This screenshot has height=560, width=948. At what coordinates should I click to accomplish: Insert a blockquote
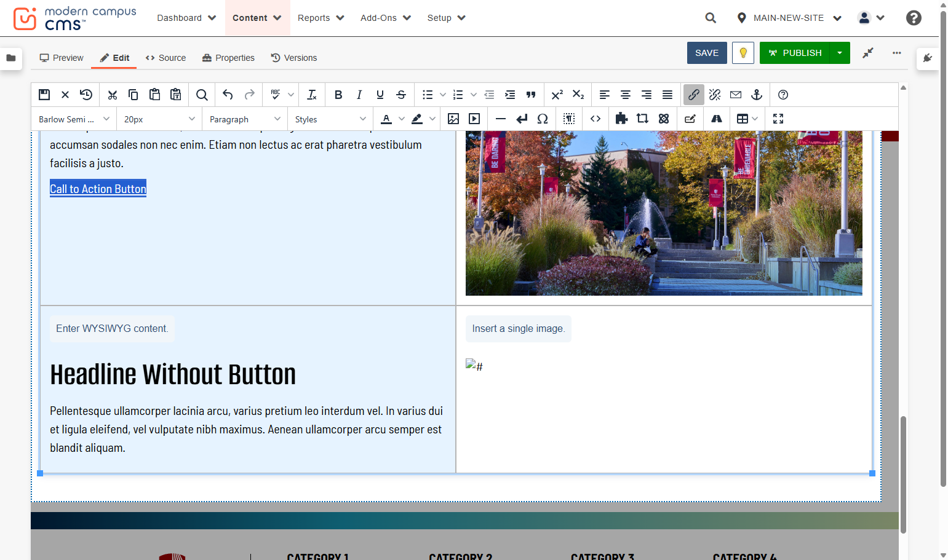point(531,95)
